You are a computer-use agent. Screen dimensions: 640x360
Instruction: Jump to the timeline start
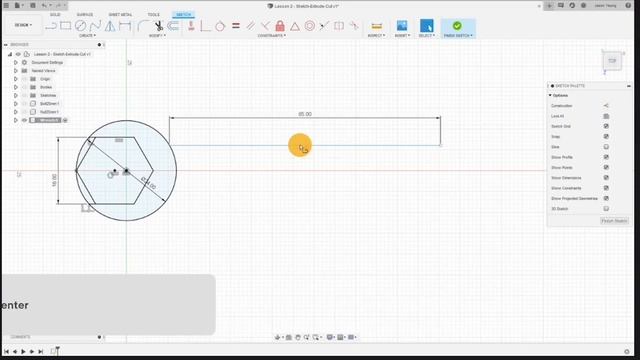pyautogui.click(x=6, y=351)
